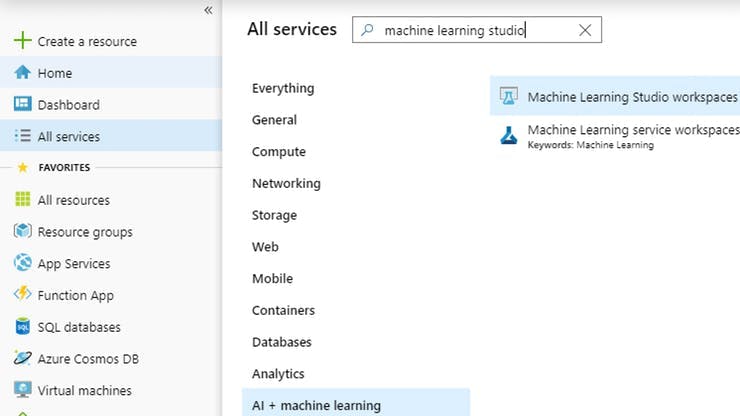Click the Virtual machines monitor icon
740x416 pixels.
tap(22, 390)
